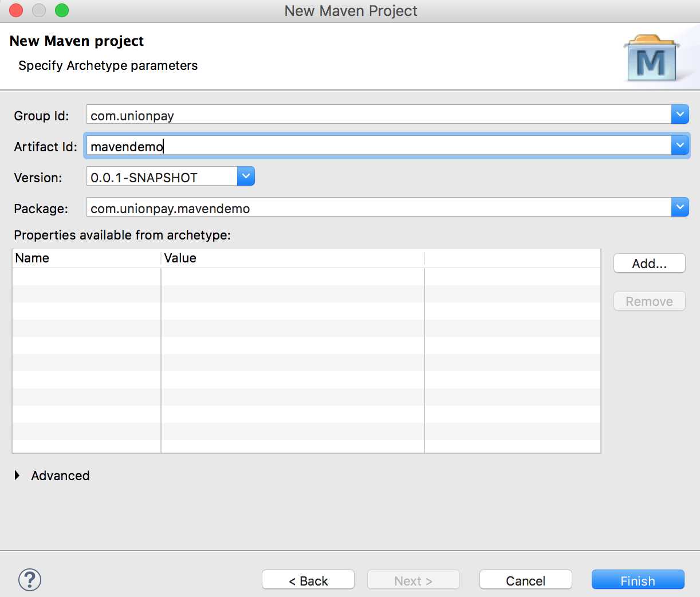Click the green zoom window button
Screen dimensions: 700x597
(x=62, y=10)
